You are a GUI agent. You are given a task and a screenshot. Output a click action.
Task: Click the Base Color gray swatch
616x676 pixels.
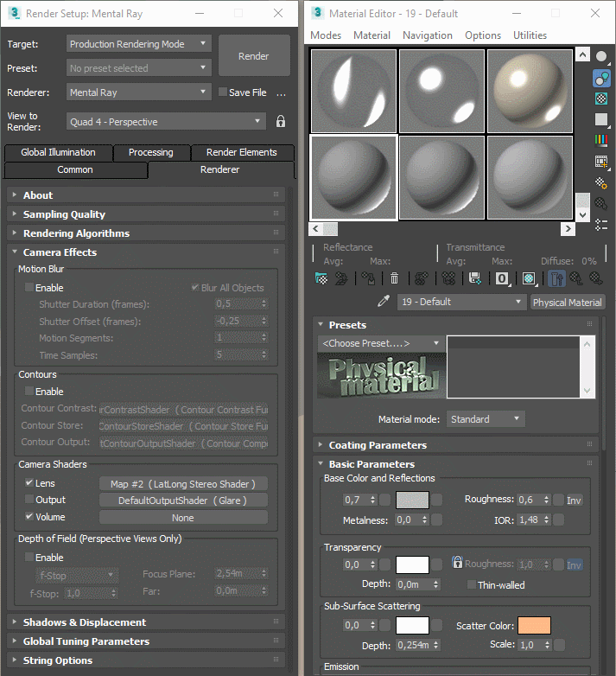tap(412, 501)
